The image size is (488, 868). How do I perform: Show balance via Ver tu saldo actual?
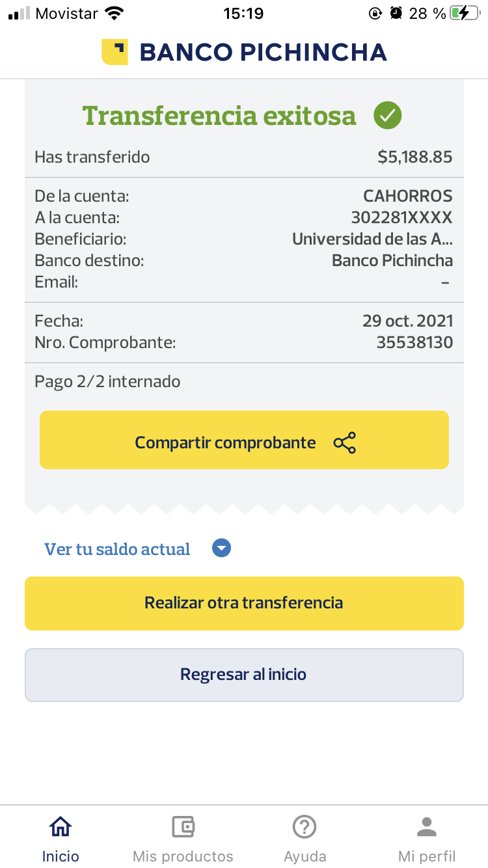coord(118,549)
